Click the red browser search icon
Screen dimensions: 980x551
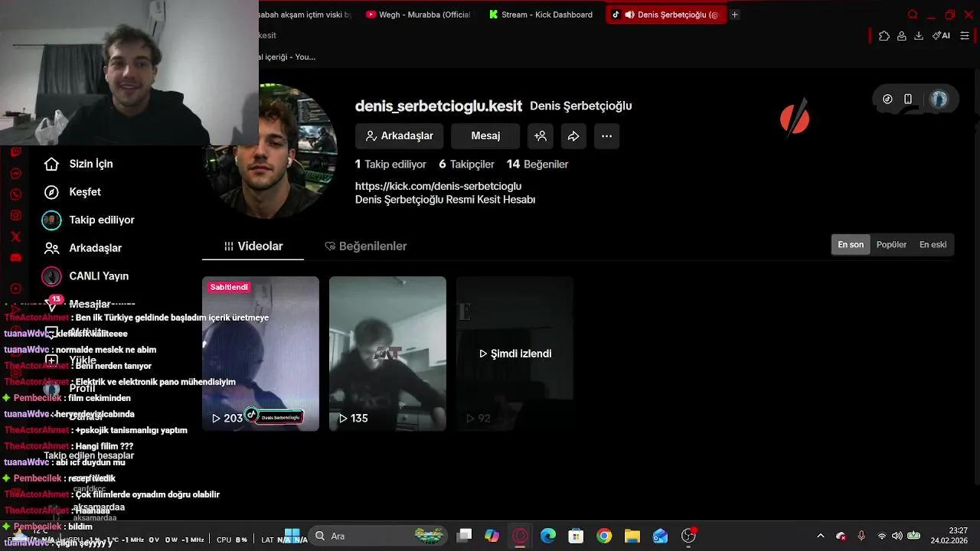(913, 15)
